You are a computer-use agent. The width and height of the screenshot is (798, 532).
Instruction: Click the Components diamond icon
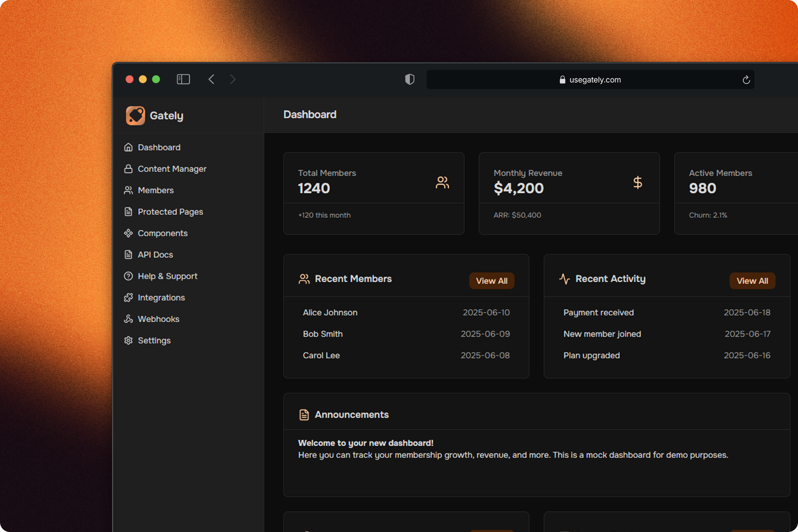[128, 233]
